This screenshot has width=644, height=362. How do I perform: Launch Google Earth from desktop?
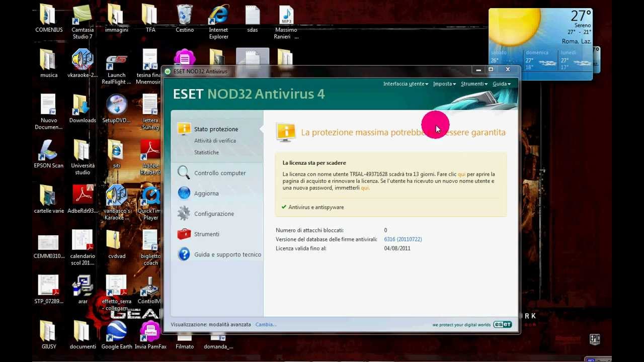click(x=116, y=335)
